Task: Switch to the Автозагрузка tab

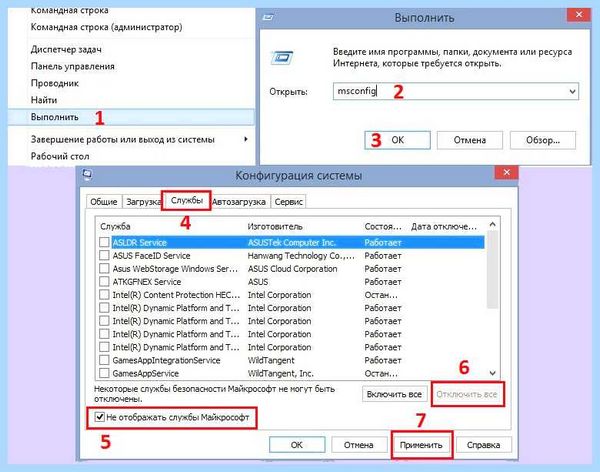Action: [x=239, y=202]
